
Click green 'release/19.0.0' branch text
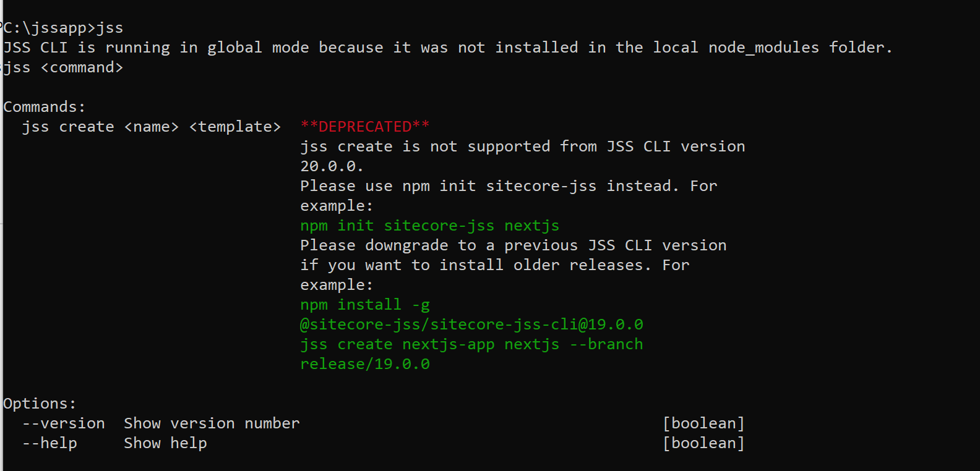coord(365,364)
